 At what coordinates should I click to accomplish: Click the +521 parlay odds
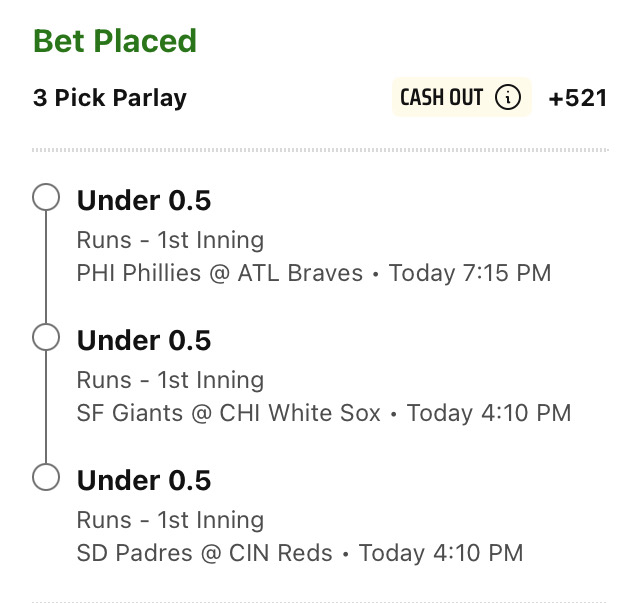point(578,98)
